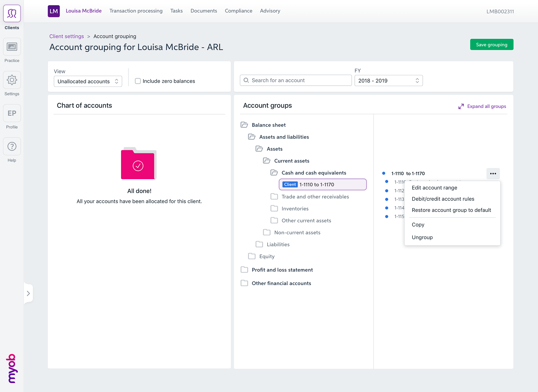The height and width of the screenshot is (392, 538).
Task: Select Edit account range menu option
Action: click(434, 188)
